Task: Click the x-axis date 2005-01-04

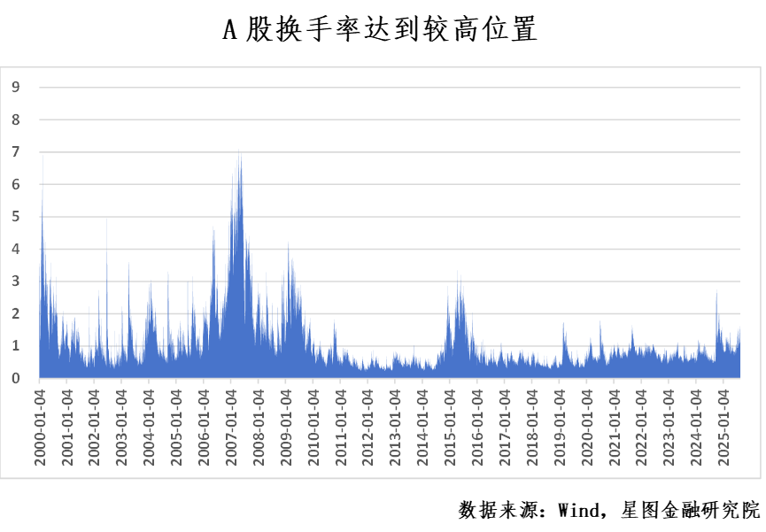Action: (176, 428)
